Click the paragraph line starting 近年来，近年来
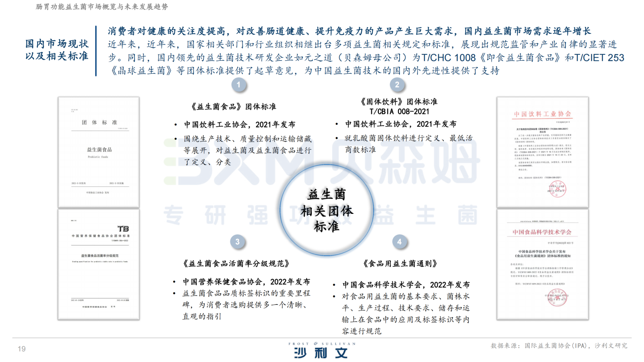This screenshot has width=644, height=362. [x=362, y=44]
